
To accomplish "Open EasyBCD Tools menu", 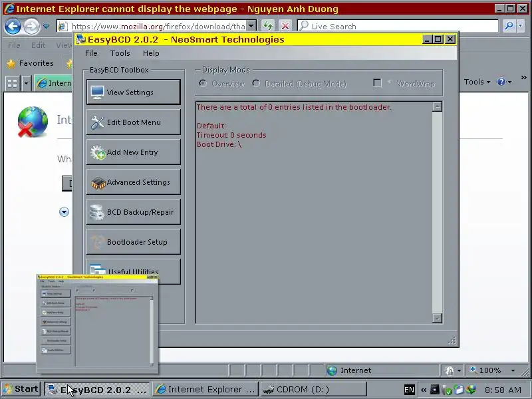I will tap(120, 53).
